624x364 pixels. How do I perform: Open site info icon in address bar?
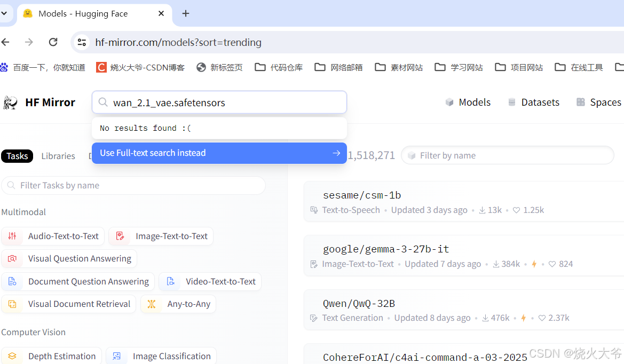(82, 42)
